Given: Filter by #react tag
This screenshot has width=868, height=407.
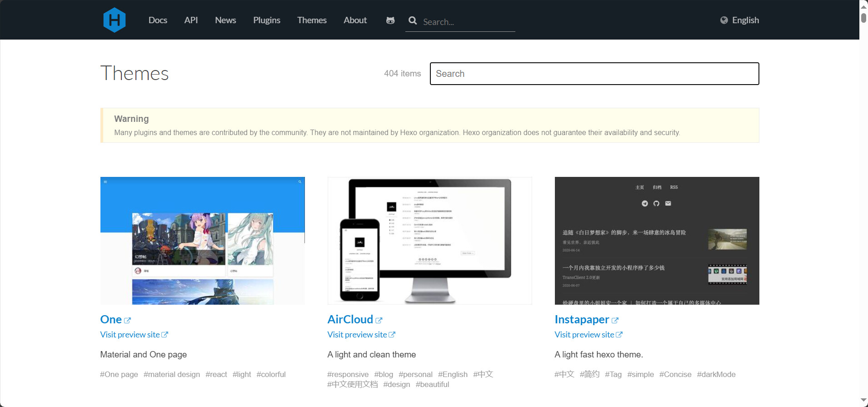Looking at the screenshot, I should tap(216, 374).
